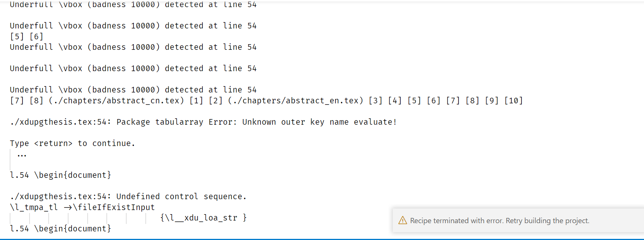Screen dimensions: 644x240
Task: Click the 'Package tabularray Error' log line
Action: 203,122
